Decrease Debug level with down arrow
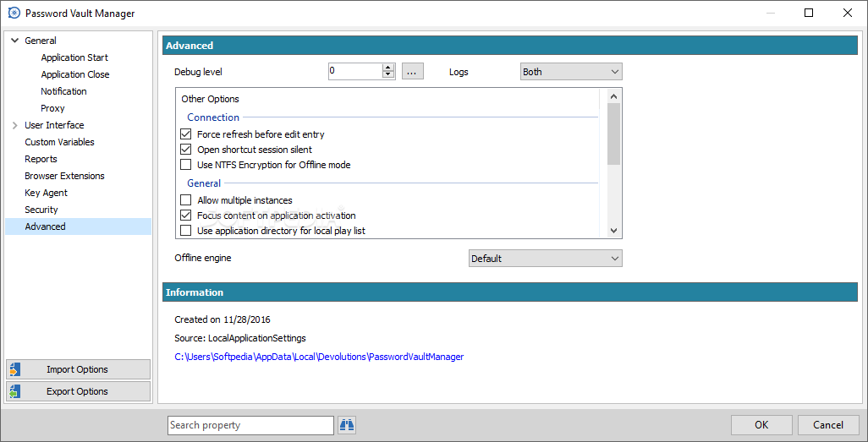Image resolution: width=868 pixels, height=442 pixels. [388, 75]
